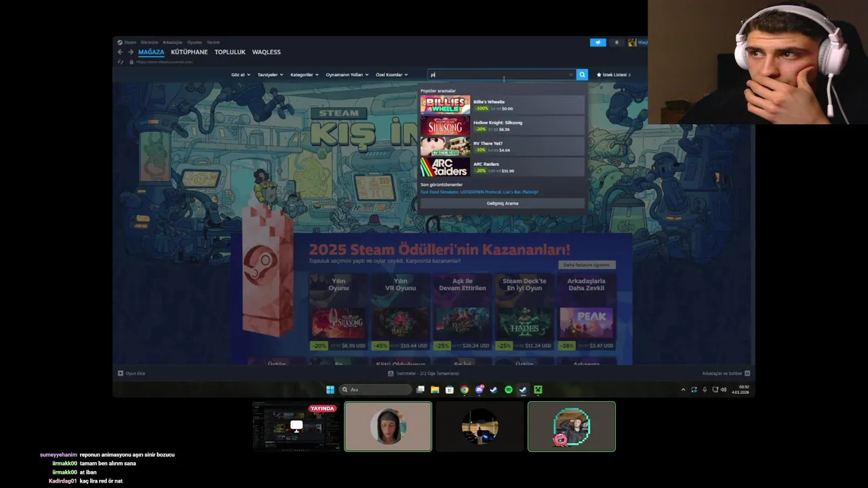Open the Minecraft creeper taskbar icon
Viewport: 868px width, 488px height.
pyautogui.click(x=538, y=390)
